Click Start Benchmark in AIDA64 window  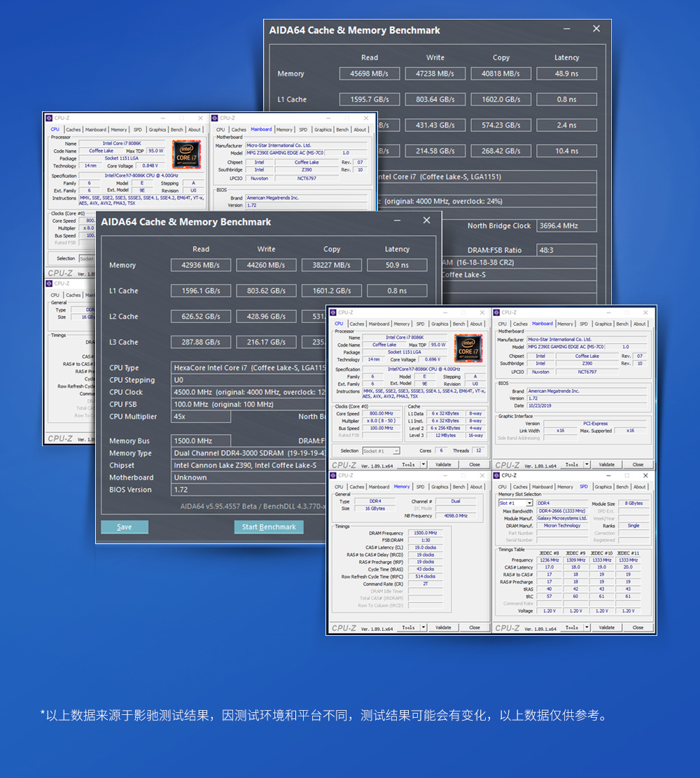click(269, 527)
